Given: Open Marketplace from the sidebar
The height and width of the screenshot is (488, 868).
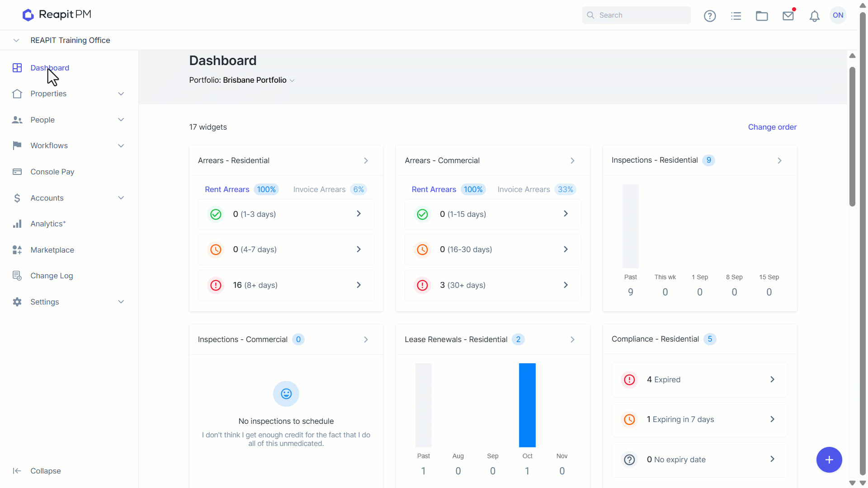Looking at the screenshot, I should [52, 250].
